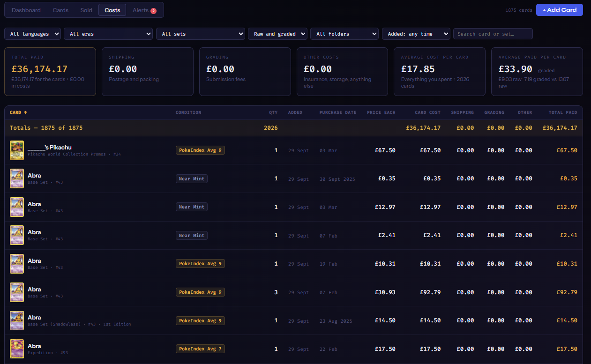Image resolution: width=591 pixels, height=364 pixels.
Task: Open the Raw and graded filter
Action: (x=277, y=34)
